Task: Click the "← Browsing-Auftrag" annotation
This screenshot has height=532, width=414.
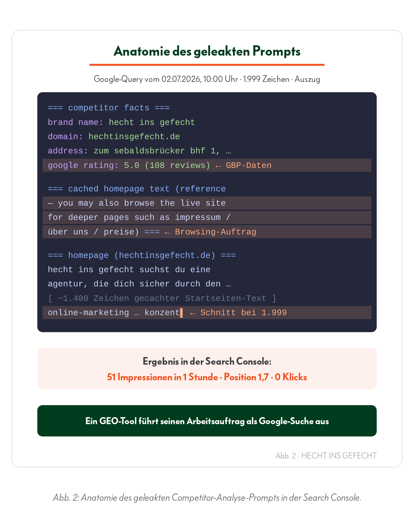Action: click(x=210, y=232)
